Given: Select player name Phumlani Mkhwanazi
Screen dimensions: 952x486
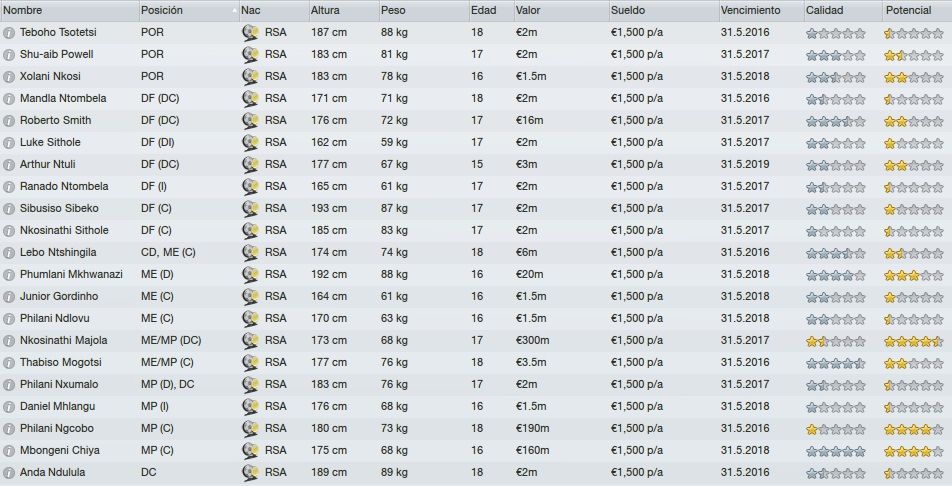Looking at the screenshot, I should click(x=71, y=275).
